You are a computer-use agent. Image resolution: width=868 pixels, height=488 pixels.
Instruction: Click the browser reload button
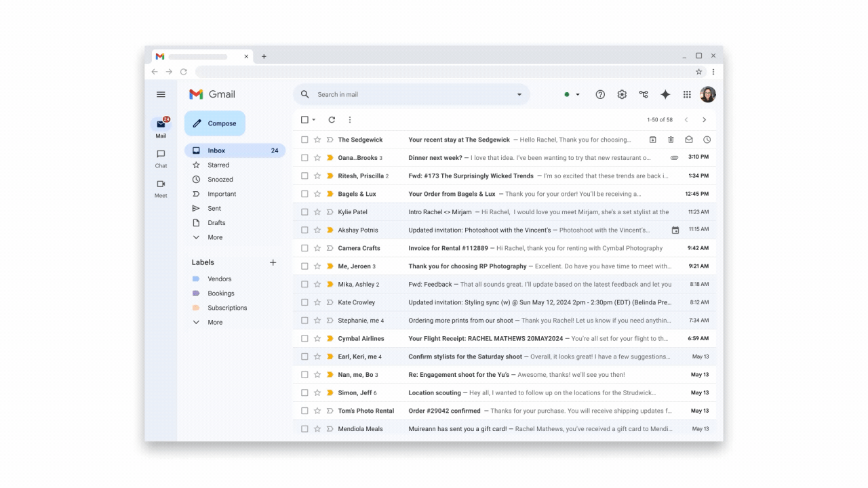[x=184, y=72]
